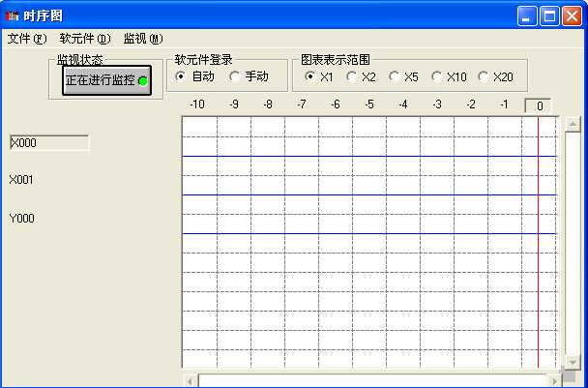Click the horizontal scrollbar left arrow
Image resolution: width=588 pixels, height=388 pixels.
pyautogui.click(x=191, y=380)
